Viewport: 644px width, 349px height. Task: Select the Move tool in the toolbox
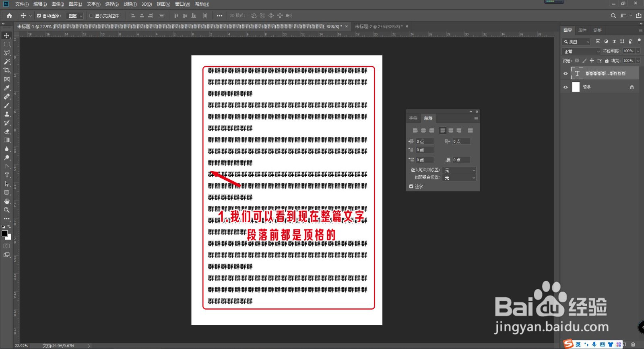coord(7,35)
